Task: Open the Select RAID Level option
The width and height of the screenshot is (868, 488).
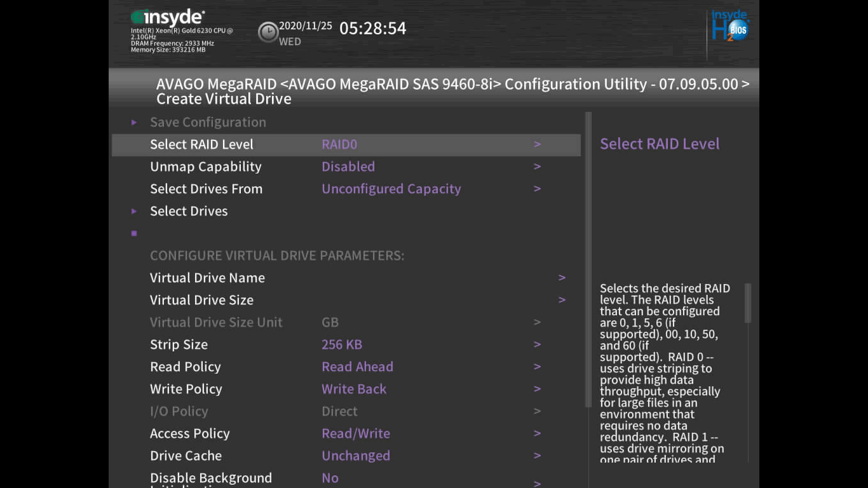Action: 339,144
